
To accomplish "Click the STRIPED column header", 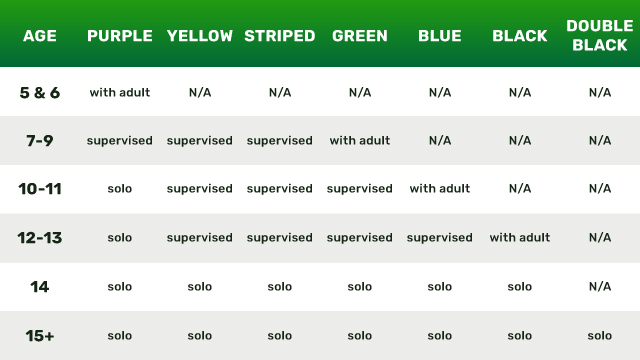I will pos(280,36).
